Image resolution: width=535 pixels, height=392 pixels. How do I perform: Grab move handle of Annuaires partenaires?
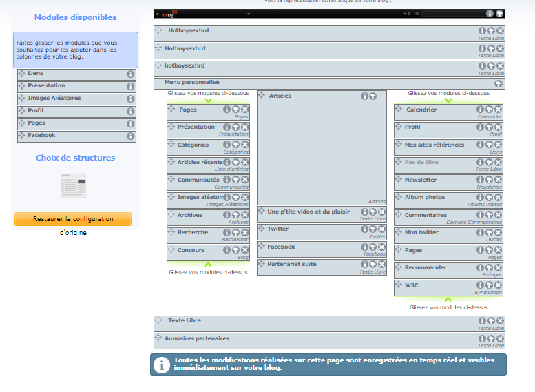[158, 338]
